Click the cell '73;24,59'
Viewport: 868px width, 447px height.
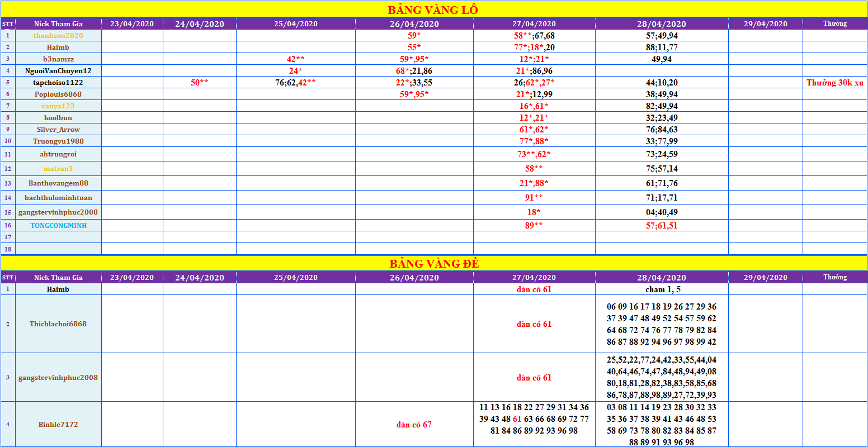[662, 154]
